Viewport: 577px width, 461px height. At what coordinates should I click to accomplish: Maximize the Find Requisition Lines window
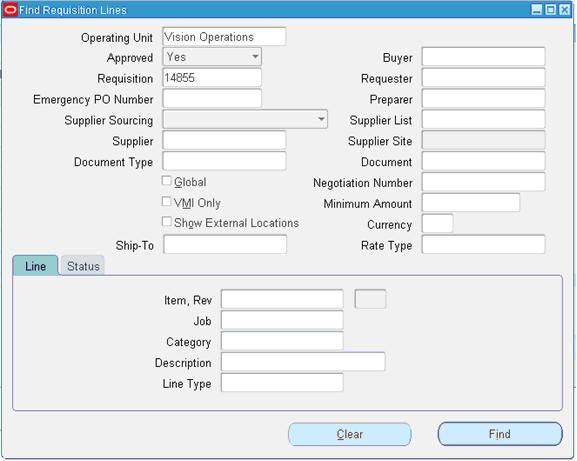coord(551,10)
